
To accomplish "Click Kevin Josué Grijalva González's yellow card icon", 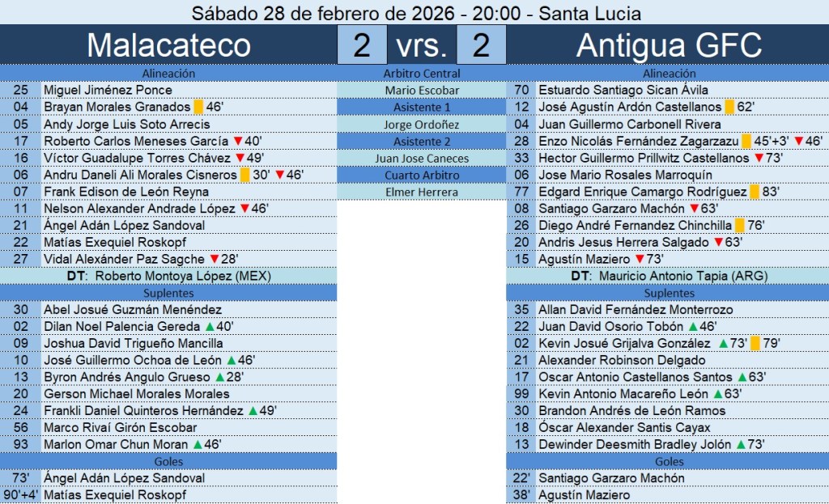I will [755, 343].
